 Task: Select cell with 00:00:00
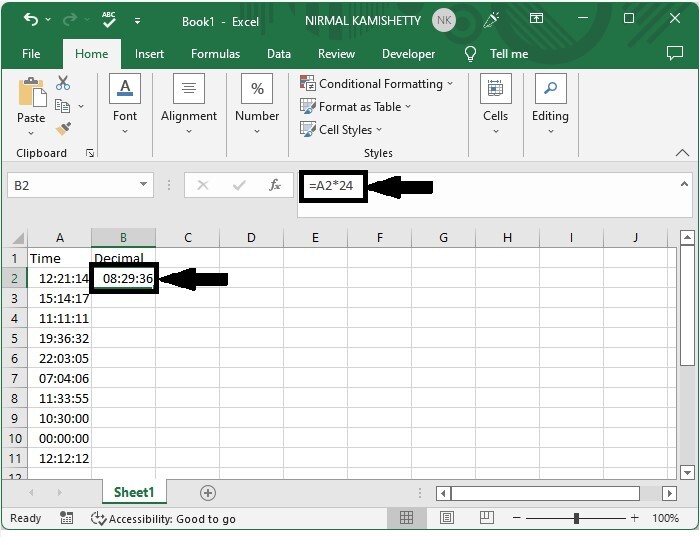[60, 438]
